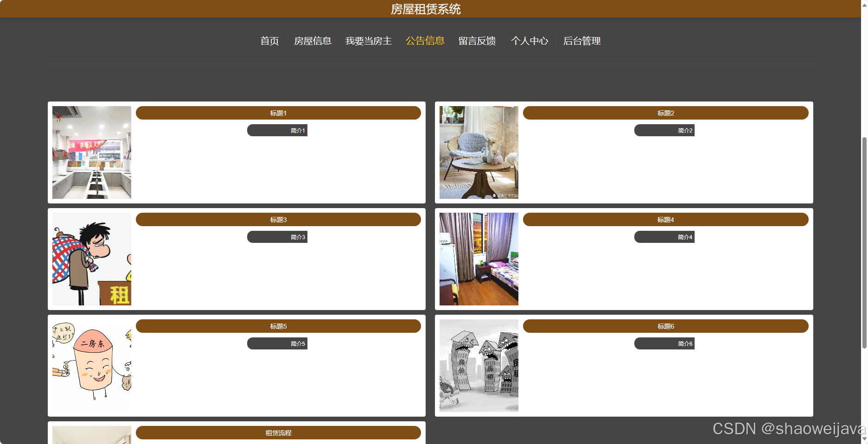Click the 标题3 title bar
This screenshot has width=868, height=444.
tap(278, 219)
